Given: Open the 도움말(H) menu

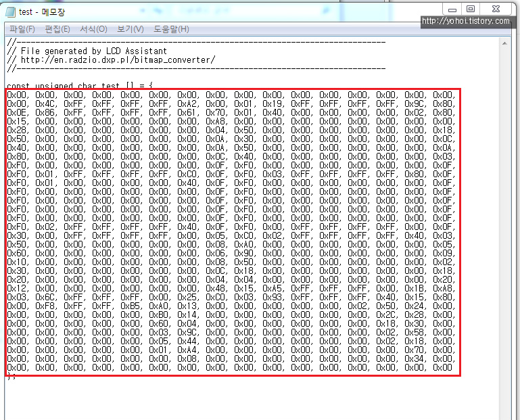Looking at the screenshot, I should [x=171, y=29].
